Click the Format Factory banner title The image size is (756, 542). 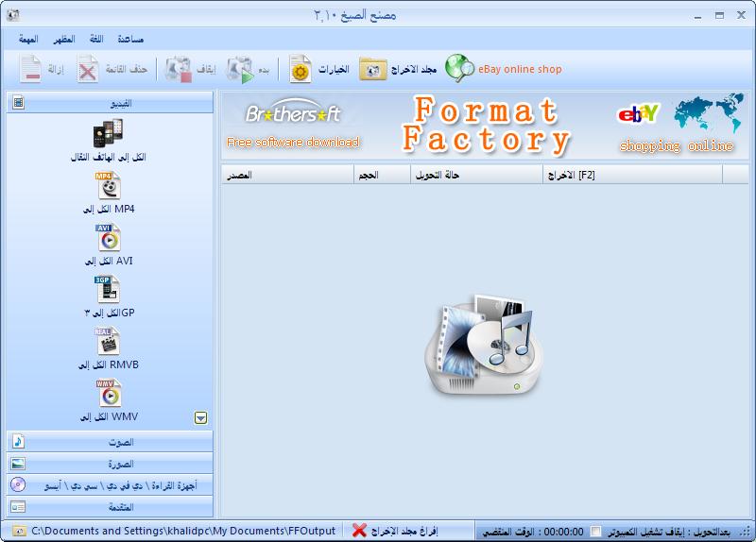click(x=486, y=126)
